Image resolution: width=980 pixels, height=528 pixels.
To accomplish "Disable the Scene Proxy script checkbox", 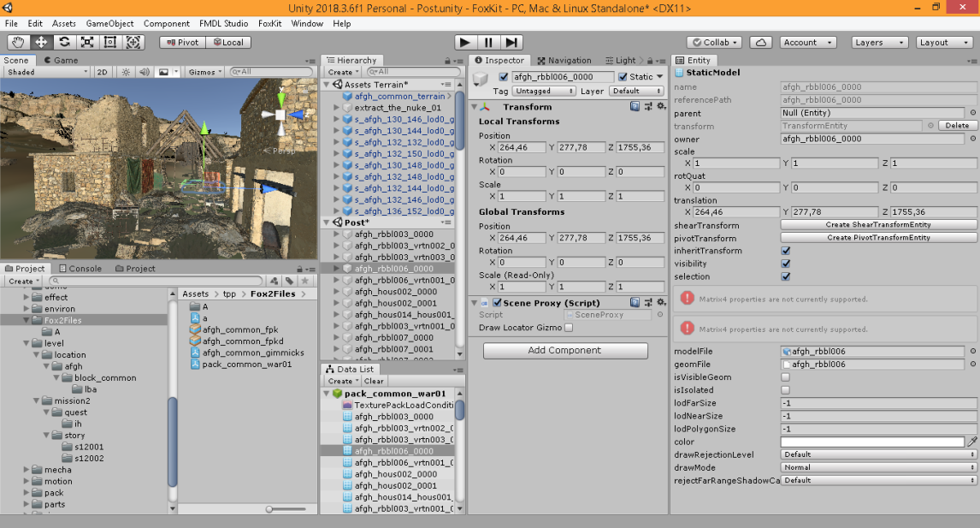I will pyautogui.click(x=497, y=303).
